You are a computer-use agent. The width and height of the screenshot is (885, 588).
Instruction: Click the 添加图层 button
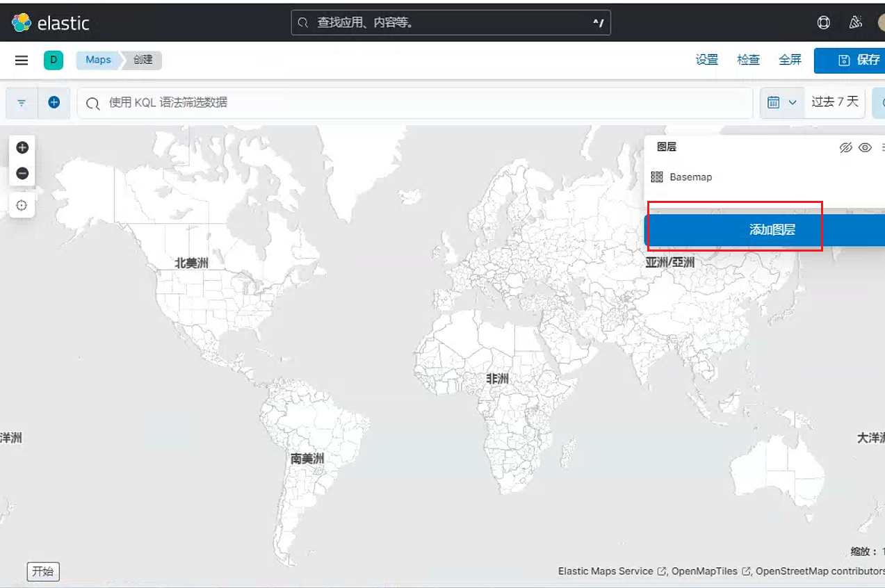(x=765, y=230)
